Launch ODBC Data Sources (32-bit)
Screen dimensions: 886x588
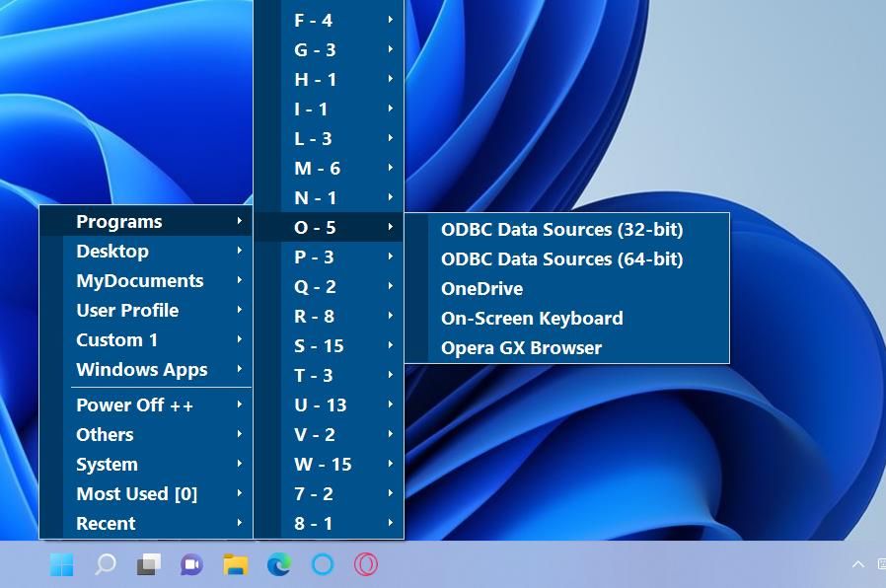(x=567, y=229)
